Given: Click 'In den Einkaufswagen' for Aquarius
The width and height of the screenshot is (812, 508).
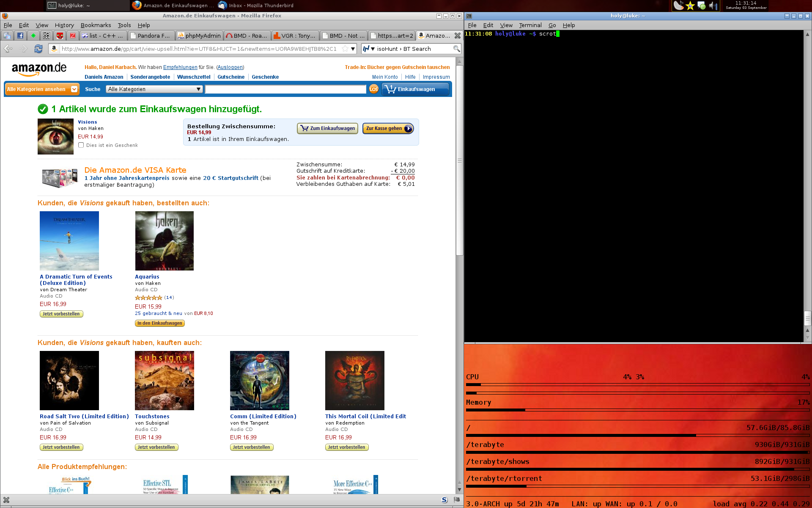Looking at the screenshot, I should click(160, 323).
